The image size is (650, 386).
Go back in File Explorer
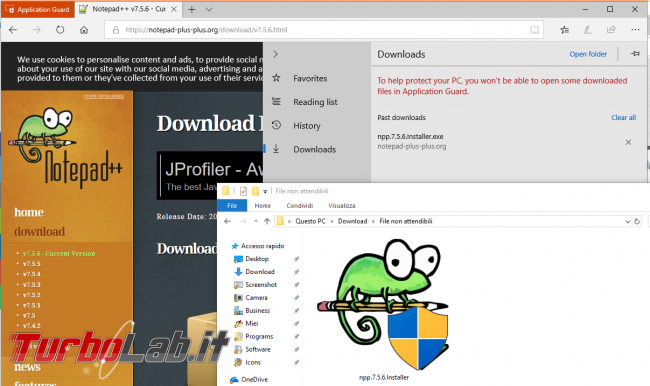[x=227, y=221]
